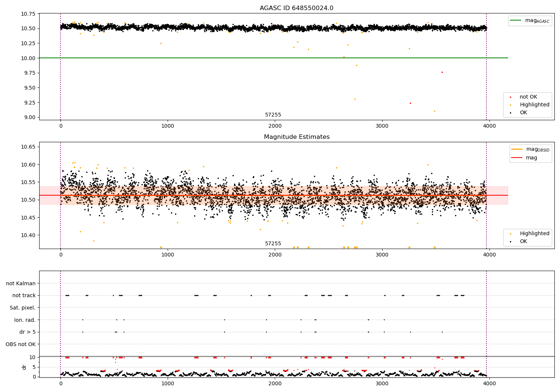Click the x-axis tick 3000 under the Magnitude Estimates plot

[x=382, y=255]
